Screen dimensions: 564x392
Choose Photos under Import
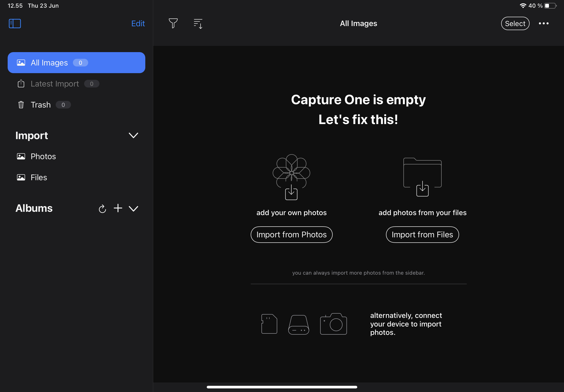[x=76, y=157]
